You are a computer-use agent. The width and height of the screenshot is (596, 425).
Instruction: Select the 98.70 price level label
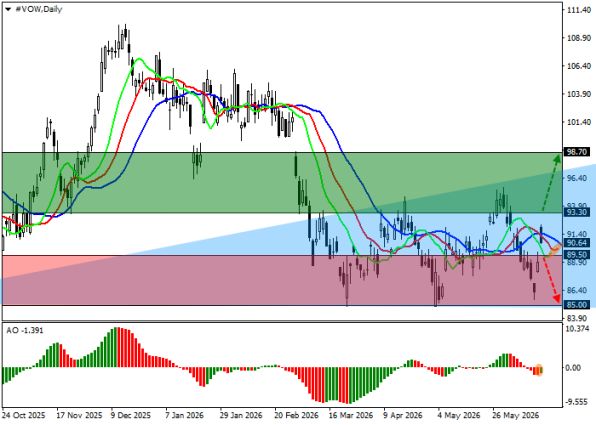[x=577, y=152]
